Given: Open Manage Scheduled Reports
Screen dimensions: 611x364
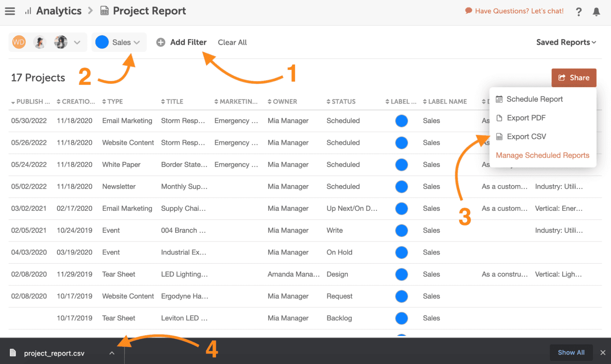Looking at the screenshot, I should coord(543,155).
